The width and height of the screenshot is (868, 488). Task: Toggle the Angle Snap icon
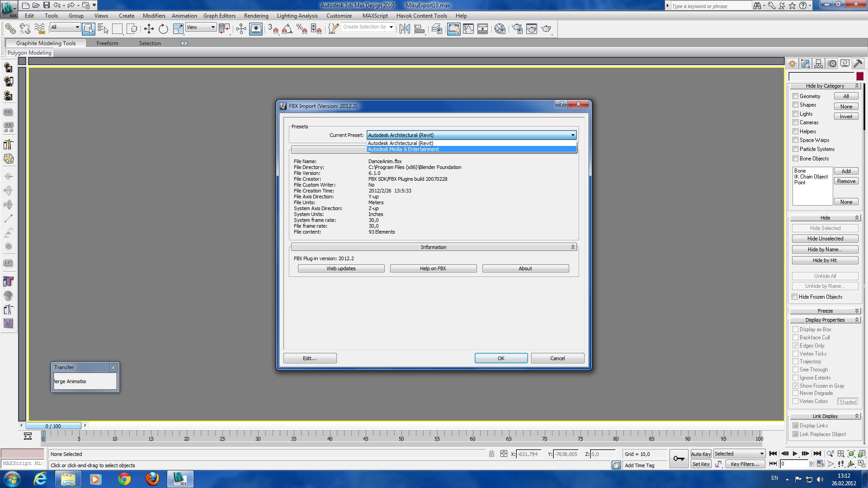coord(287,29)
